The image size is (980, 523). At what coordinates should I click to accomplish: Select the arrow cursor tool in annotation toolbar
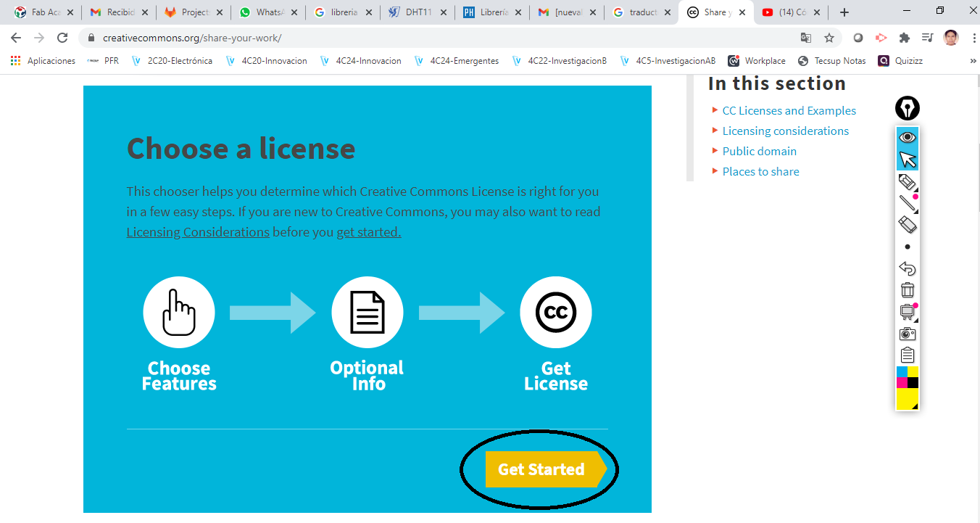(908, 160)
